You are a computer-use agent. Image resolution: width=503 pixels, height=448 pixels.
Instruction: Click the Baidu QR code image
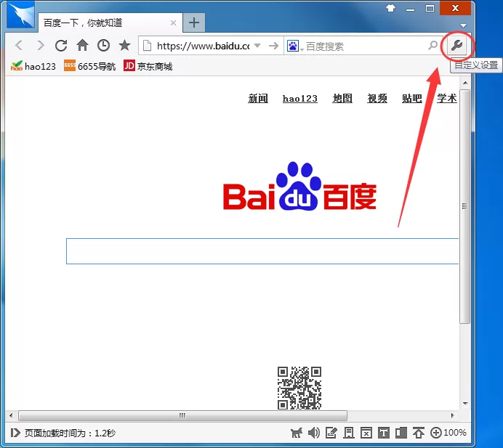click(x=299, y=388)
